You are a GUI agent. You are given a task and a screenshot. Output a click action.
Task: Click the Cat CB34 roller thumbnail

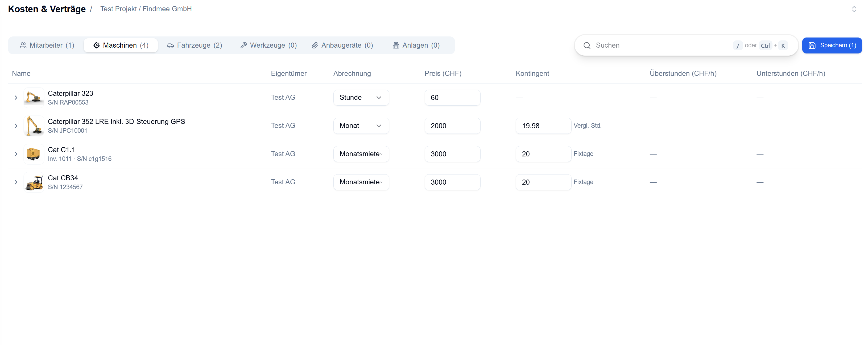click(x=34, y=182)
